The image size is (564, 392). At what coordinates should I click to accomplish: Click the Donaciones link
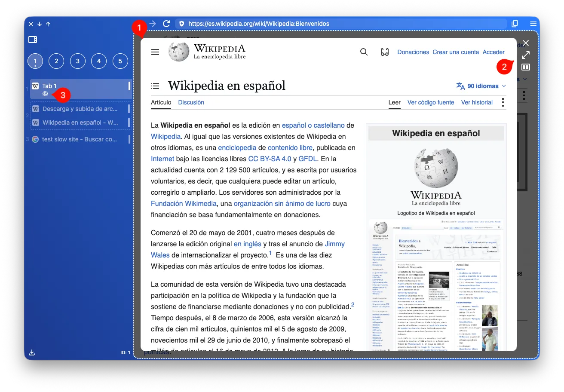click(413, 52)
